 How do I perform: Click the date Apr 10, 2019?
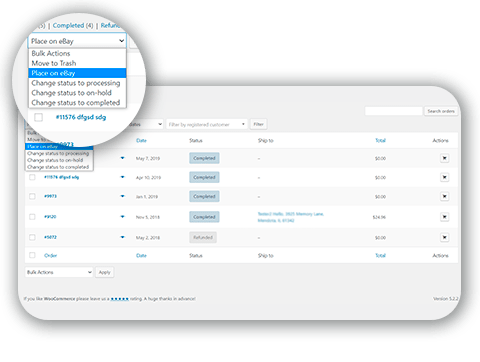point(148,178)
